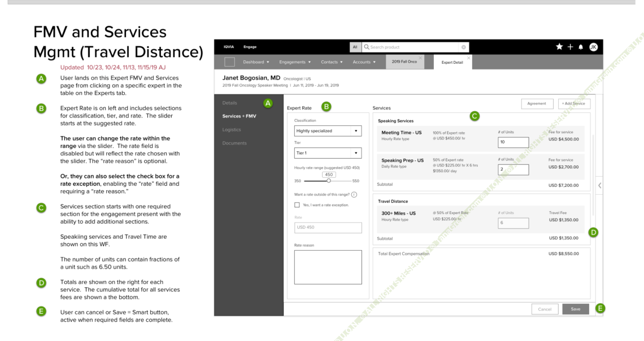Click the '300+ Miles - US' service
The height and width of the screenshot is (341, 644).
(398, 213)
